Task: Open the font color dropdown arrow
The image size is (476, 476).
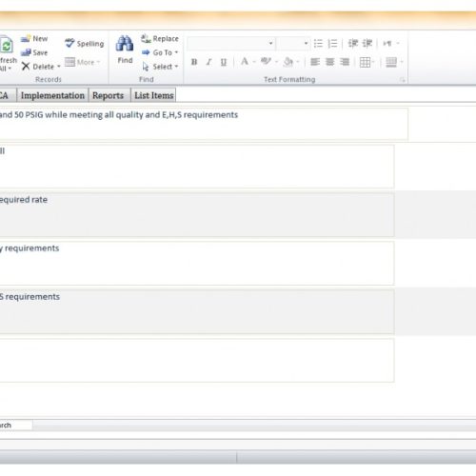Action: point(254,62)
